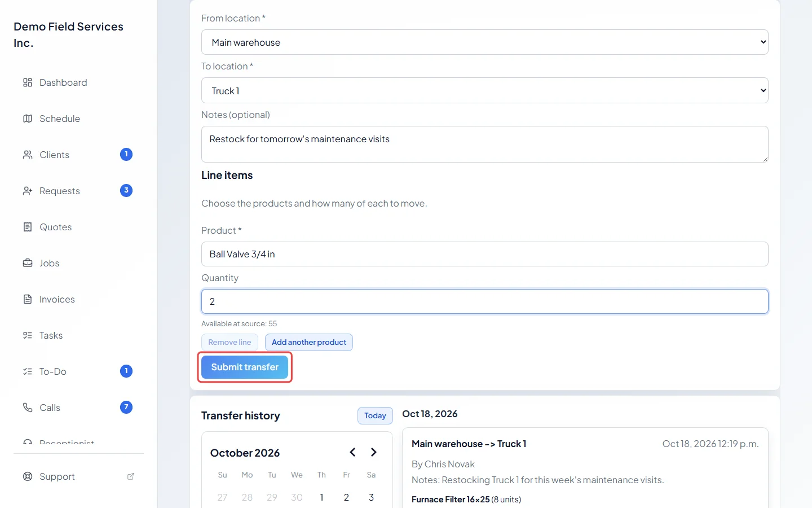Image resolution: width=812 pixels, height=508 pixels.
Task: Click the Dashboard grid icon
Action: tap(28, 82)
